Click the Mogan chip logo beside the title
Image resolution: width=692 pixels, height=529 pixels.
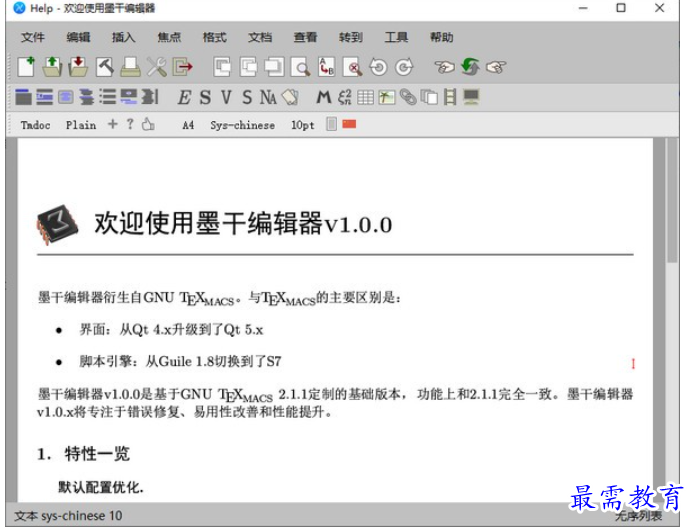(57, 224)
